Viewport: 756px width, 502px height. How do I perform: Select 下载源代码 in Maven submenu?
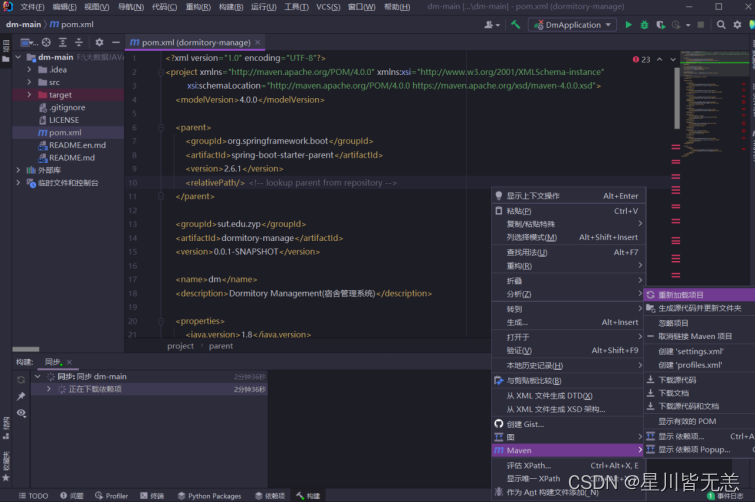pos(699,380)
